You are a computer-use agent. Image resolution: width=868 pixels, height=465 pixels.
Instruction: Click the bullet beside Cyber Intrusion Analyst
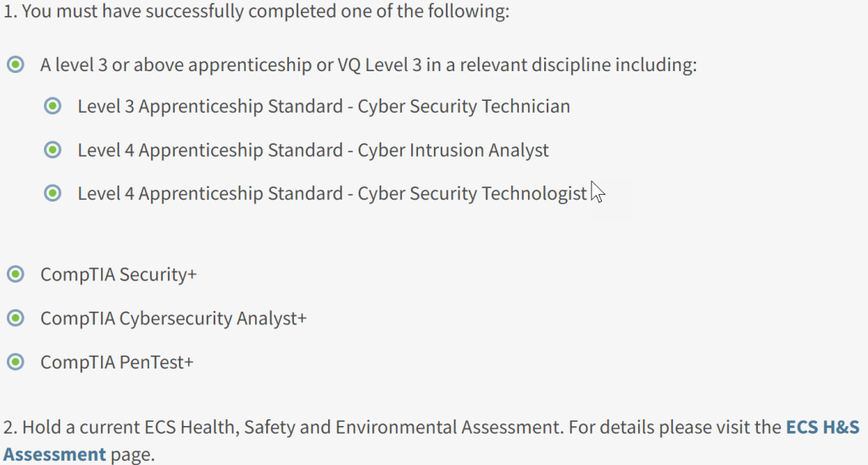coord(53,150)
